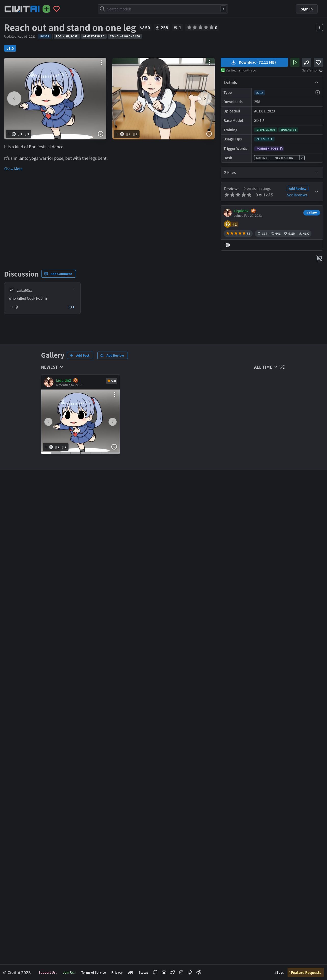Screen dimensions: 327x980
Task: Select the STANDING ON ONE LEG tag
Action: tap(125, 37)
